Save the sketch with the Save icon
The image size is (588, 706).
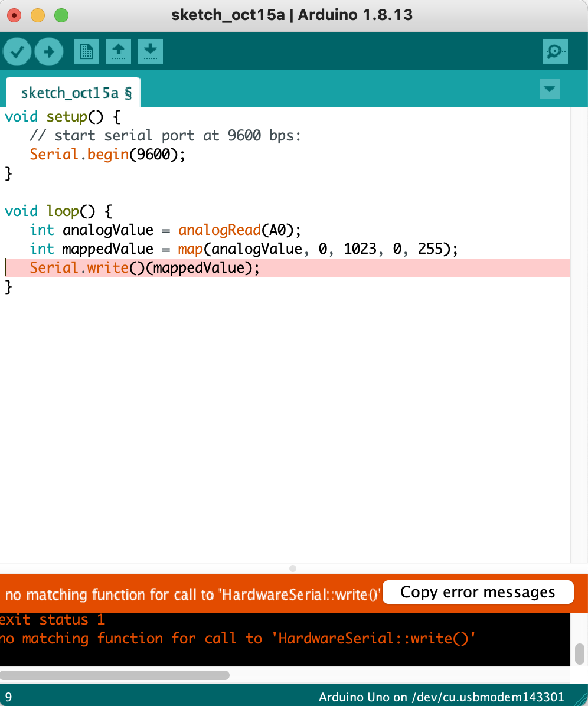click(x=151, y=51)
